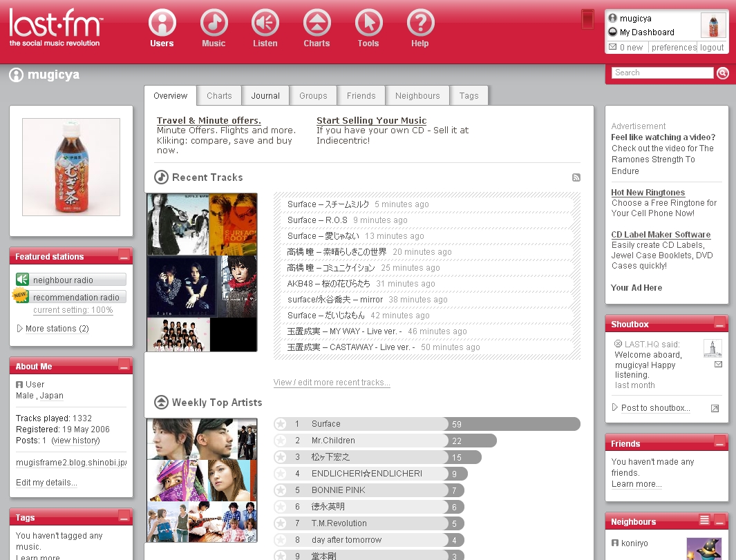Click the profile bottle picture
This screenshot has height=560, width=736.
[x=71, y=167]
